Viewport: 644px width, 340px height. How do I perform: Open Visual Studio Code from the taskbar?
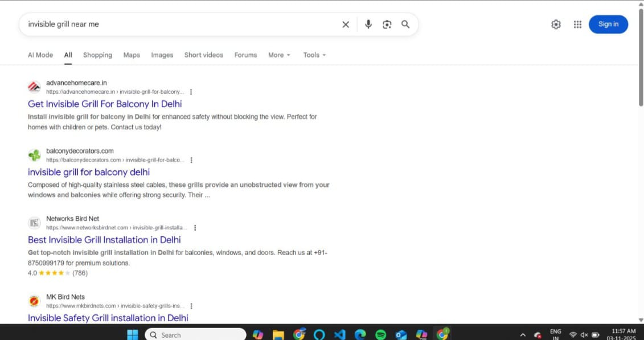(340, 334)
